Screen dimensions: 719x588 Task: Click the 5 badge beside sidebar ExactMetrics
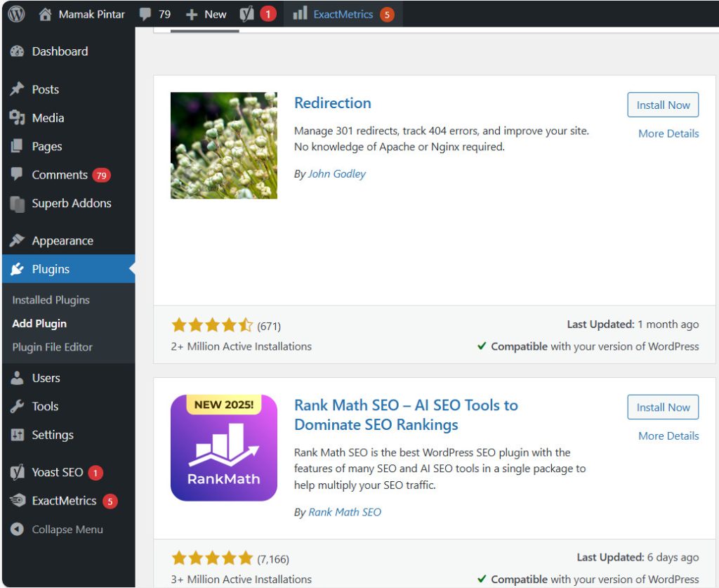(110, 502)
